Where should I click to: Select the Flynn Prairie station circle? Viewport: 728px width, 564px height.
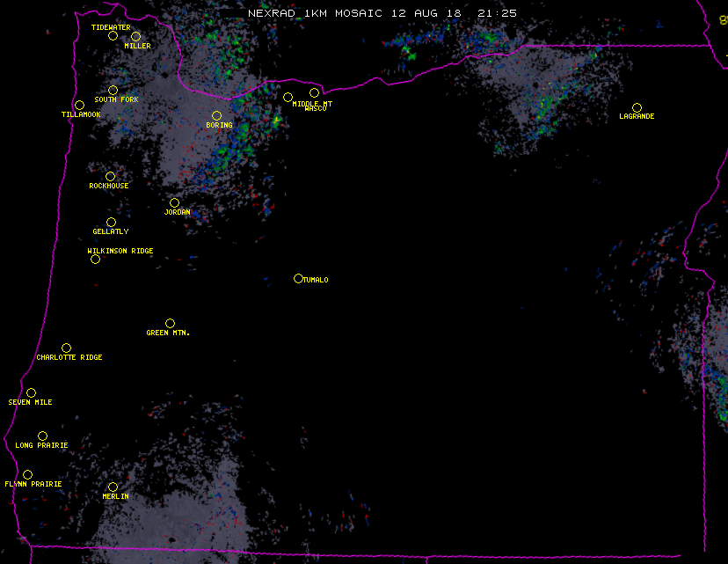click(27, 475)
